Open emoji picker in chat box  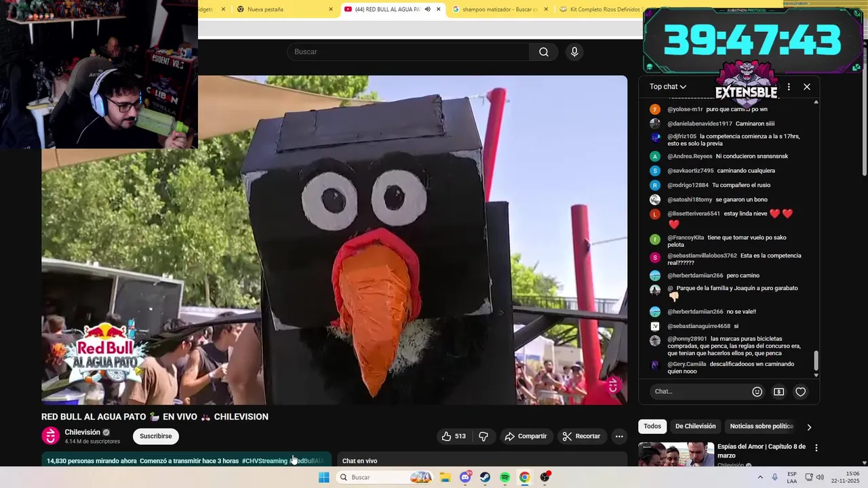click(757, 392)
